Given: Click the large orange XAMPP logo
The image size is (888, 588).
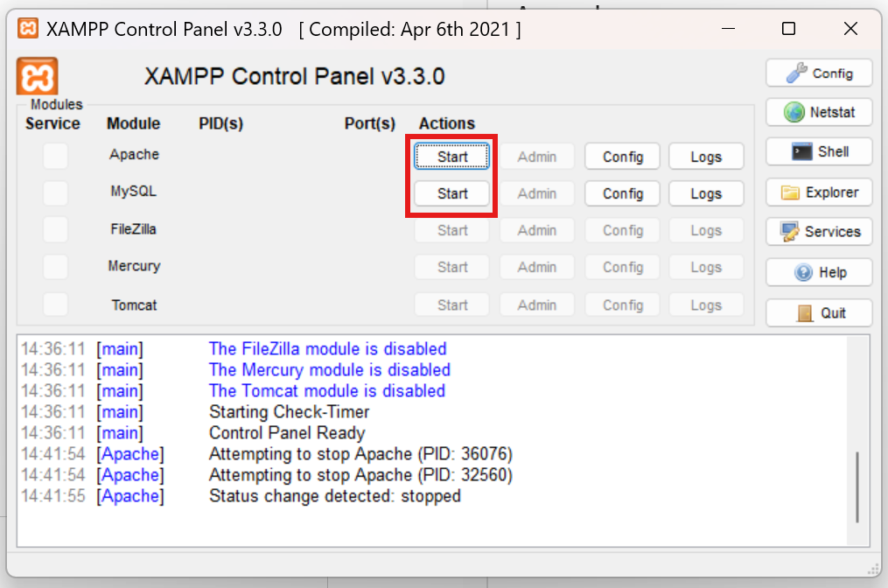Looking at the screenshot, I should [x=37, y=76].
